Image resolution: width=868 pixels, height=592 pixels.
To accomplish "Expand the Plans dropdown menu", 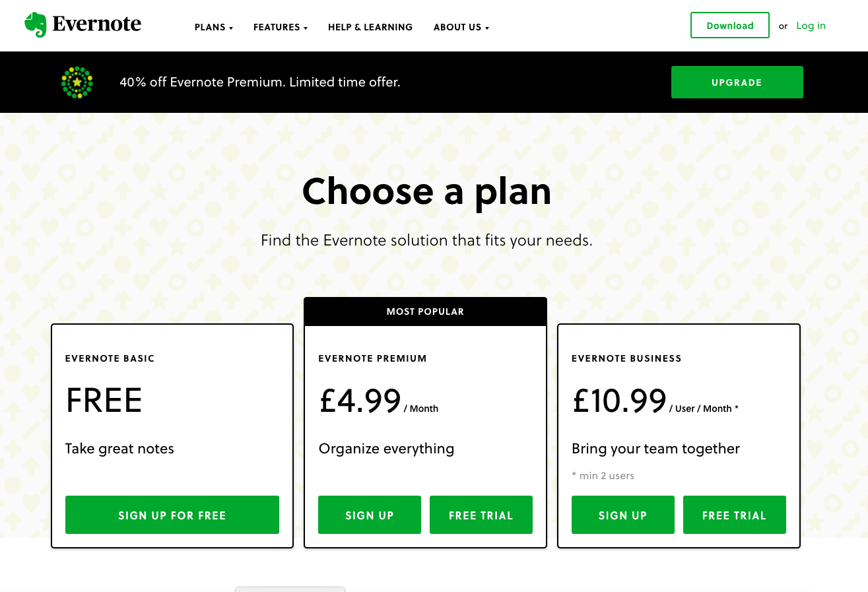I will (x=213, y=27).
